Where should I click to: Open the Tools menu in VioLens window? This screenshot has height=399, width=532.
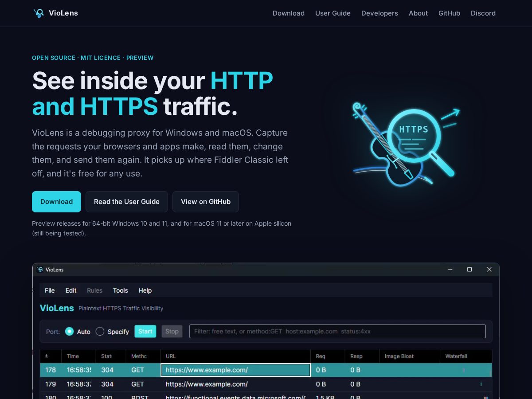click(x=120, y=290)
